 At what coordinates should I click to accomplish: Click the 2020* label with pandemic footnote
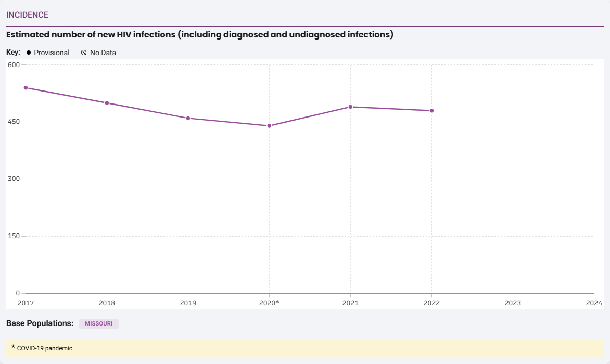(270, 302)
